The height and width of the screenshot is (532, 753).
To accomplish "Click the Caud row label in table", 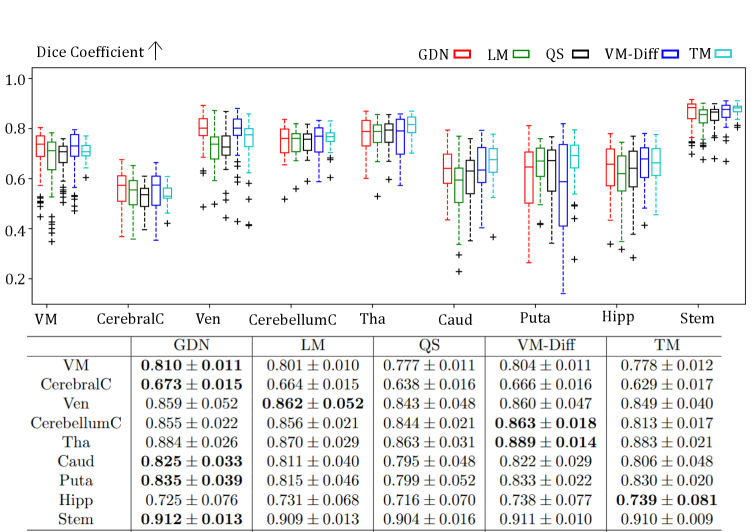I will tap(76, 461).
